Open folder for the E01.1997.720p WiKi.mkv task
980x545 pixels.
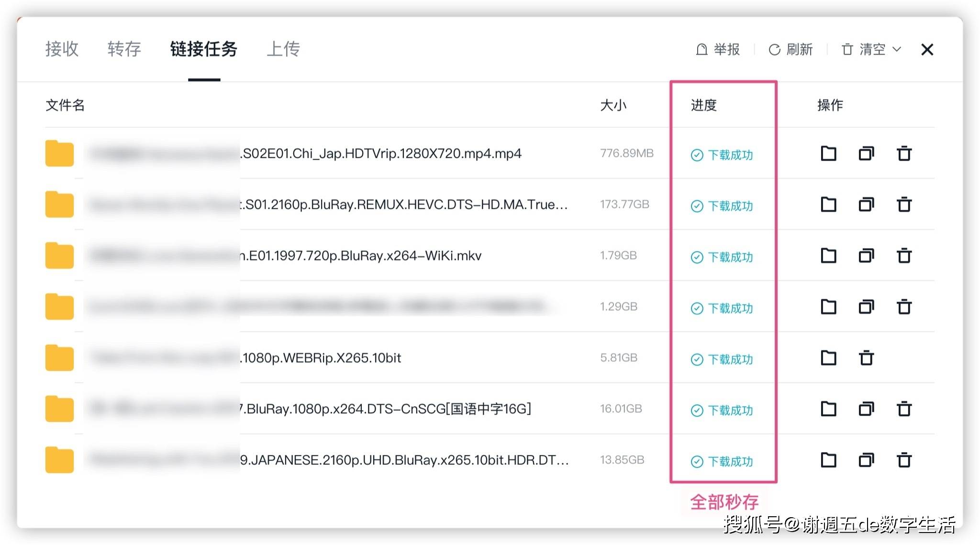pos(828,256)
